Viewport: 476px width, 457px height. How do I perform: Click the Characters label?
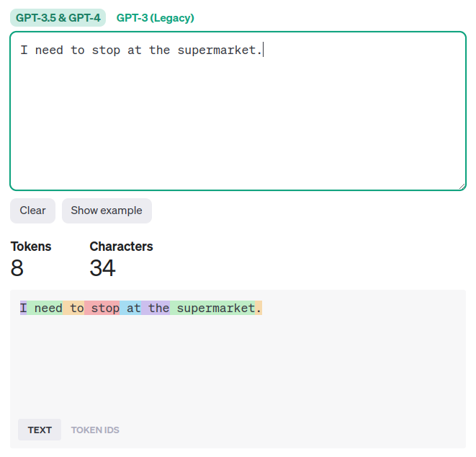[122, 247]
